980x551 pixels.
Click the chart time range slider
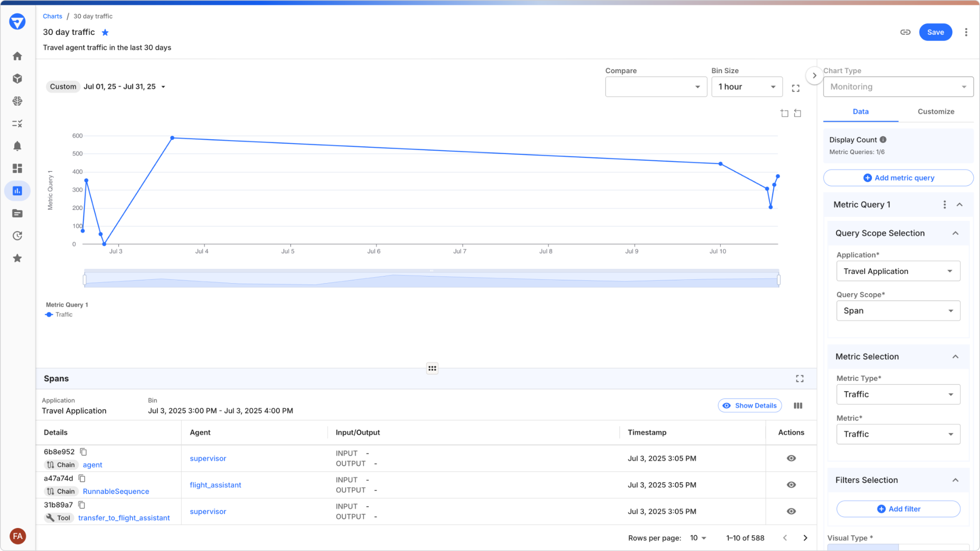(x=431, y=279)
